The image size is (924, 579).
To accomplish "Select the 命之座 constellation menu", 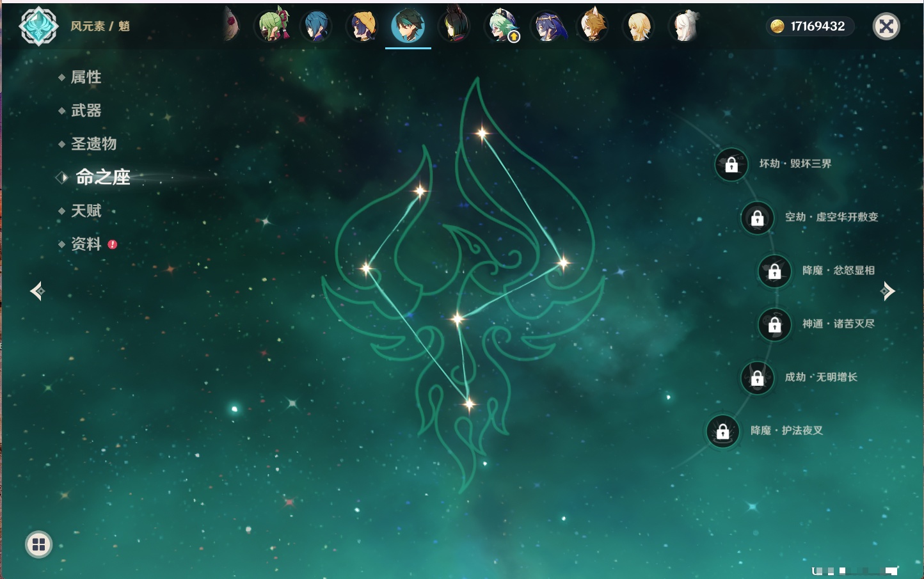I will (102, 177).
